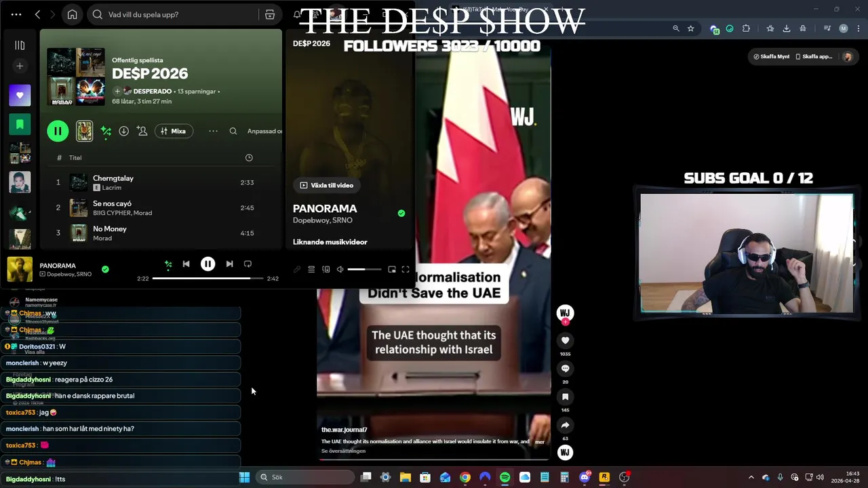The height and width of the screenshot is (488, 868).
Task: Open TikTok video comments icon
Action: click(565, 369)
